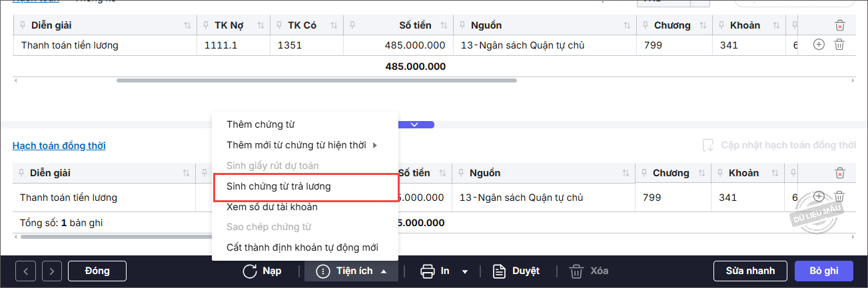Pin the Nguồn column in upper table

[462, 26]
